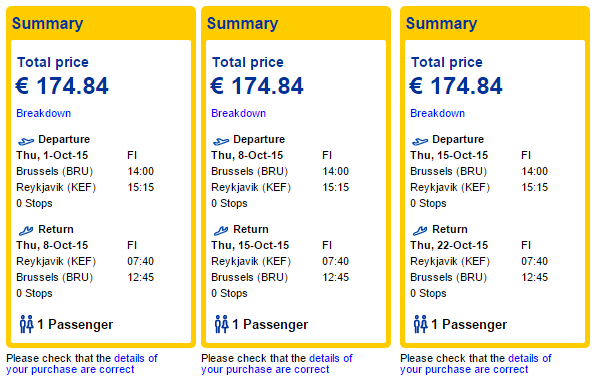Follow 'details of your purchase' link under middle card
Viewport: 595px width, 385px height.
point(277,364)
